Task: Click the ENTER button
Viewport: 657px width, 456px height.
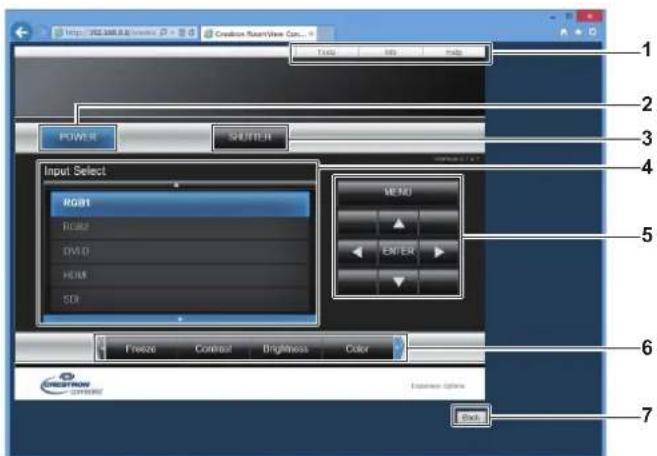Action: tap(398, 251)
